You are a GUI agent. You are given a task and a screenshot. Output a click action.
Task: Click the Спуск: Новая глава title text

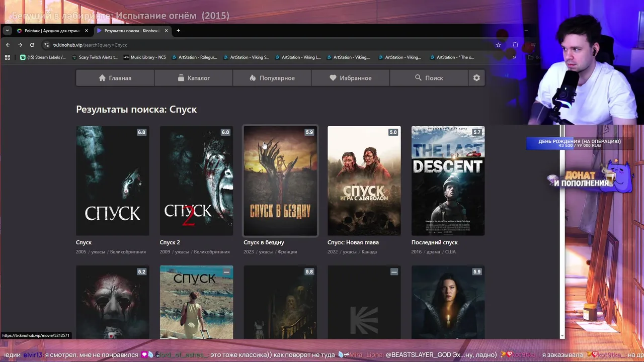(353, 242)
